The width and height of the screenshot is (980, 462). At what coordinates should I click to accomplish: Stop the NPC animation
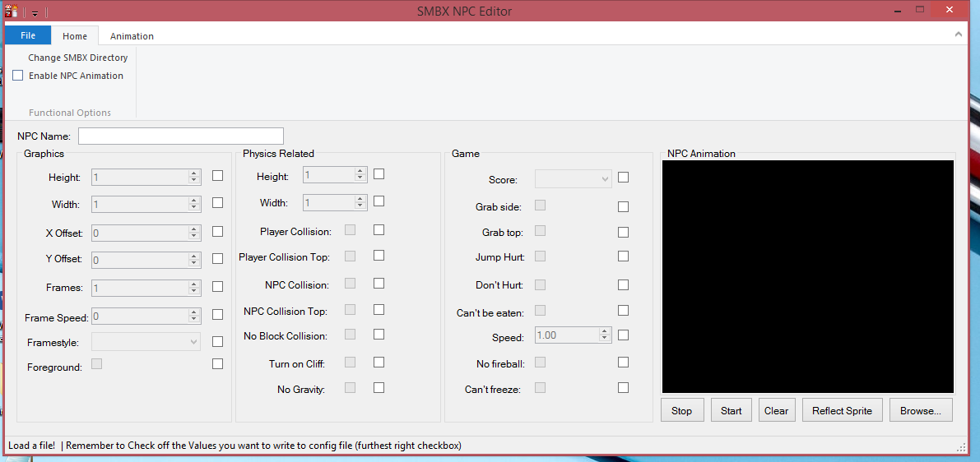click(682, 411)
